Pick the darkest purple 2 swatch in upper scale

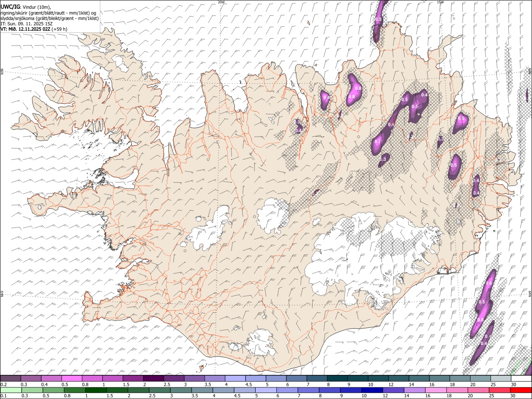click(x=153, y=379)
